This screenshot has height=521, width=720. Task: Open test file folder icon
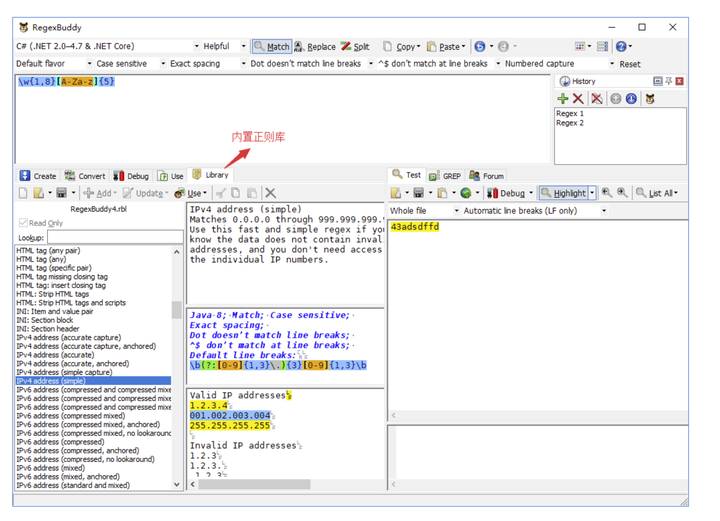[395, 193]
